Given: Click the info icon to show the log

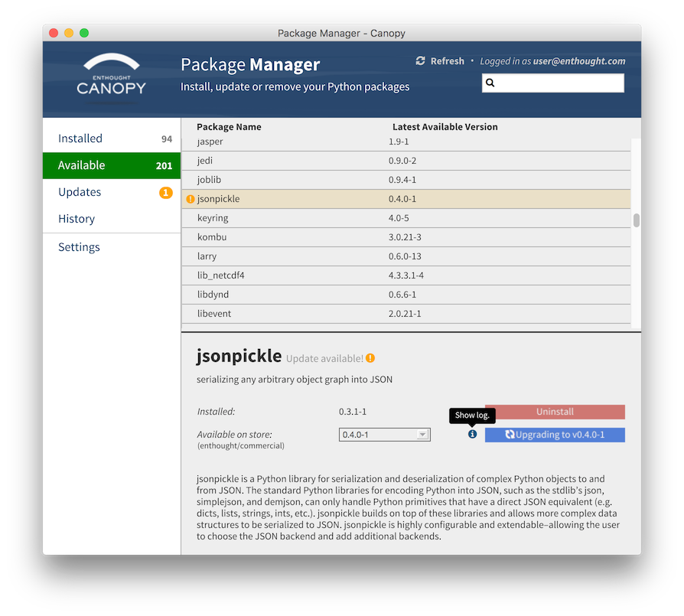Looking at the screenshot, I should coord(472,434).
